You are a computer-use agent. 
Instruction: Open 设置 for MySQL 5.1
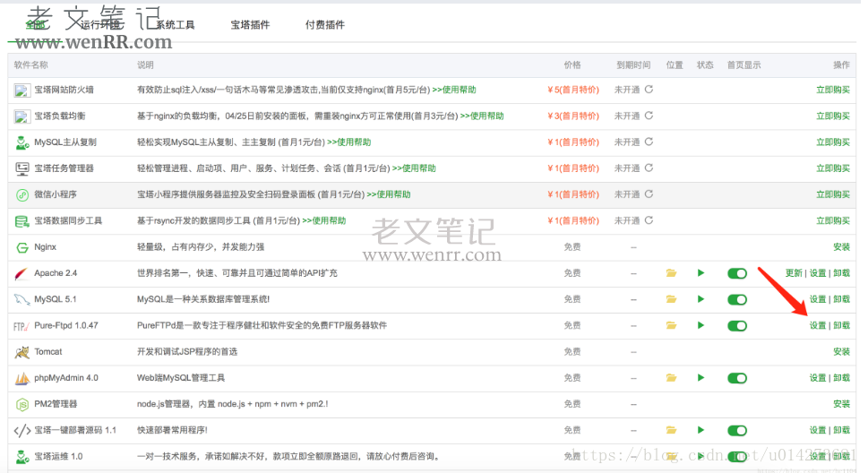point(818,299)
